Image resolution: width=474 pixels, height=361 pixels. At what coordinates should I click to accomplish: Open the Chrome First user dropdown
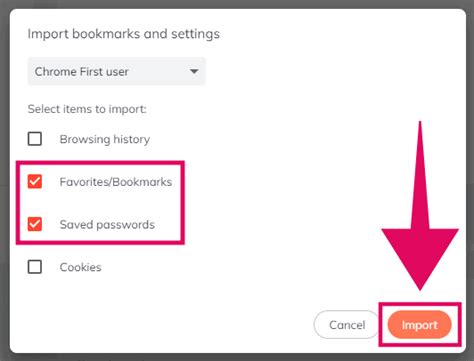116,71
